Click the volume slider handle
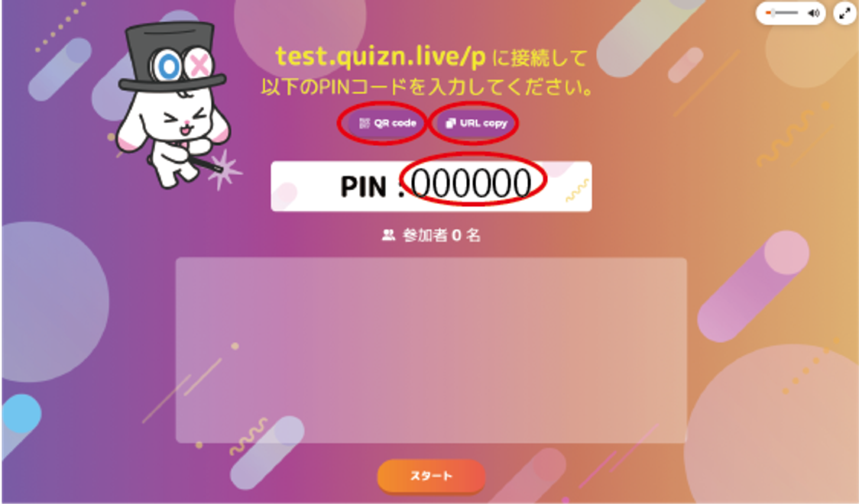859x504 pixels. (x=772, y=13)
